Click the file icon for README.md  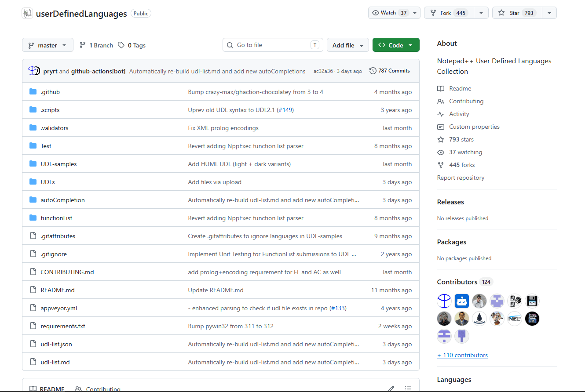point(33,290)
